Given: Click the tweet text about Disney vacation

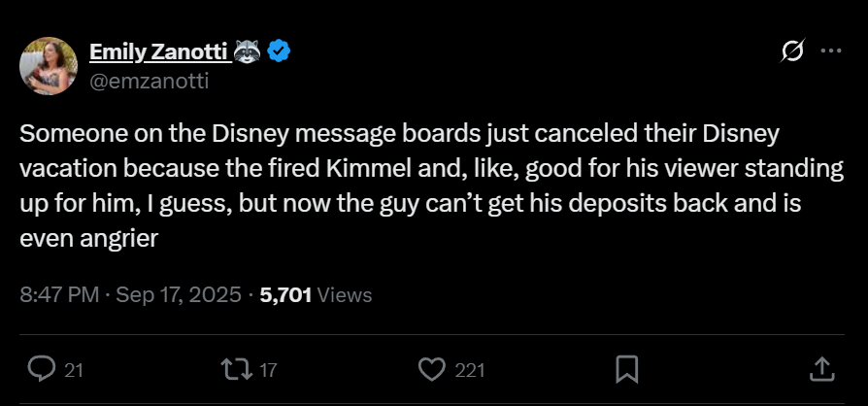Looking at the screenshot, I should coord(432,186).
